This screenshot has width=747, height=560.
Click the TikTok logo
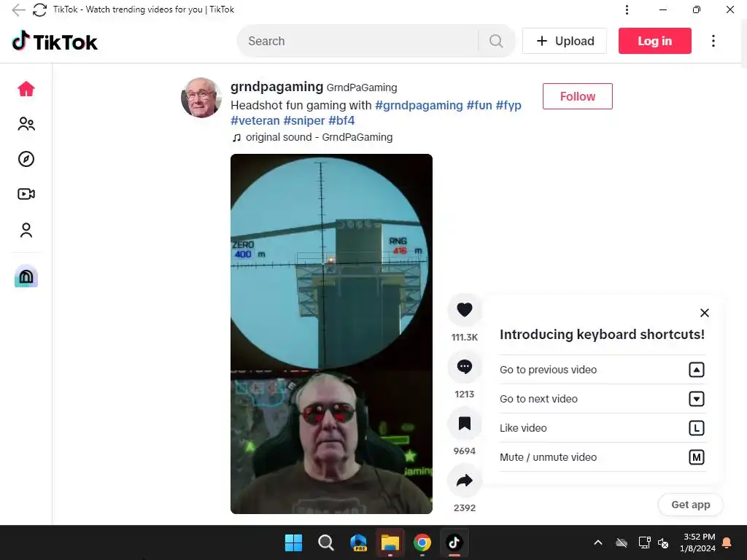(x=55, y=42)
